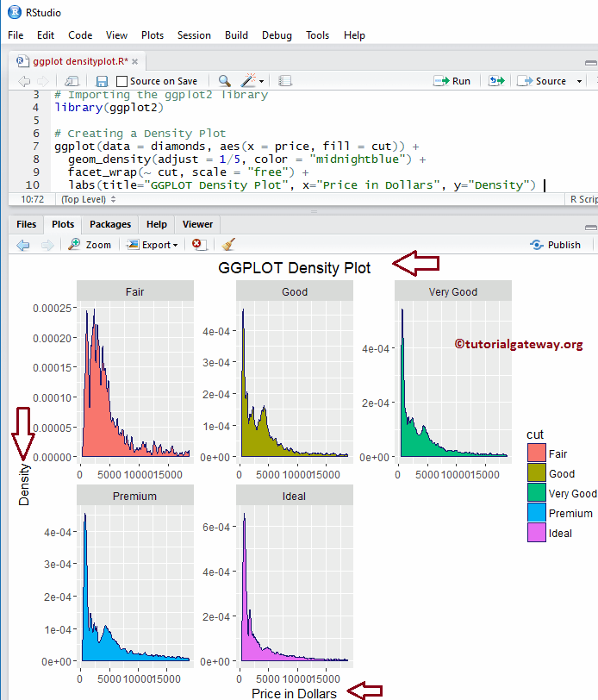Click the library(ggplot2) code line

109,108
